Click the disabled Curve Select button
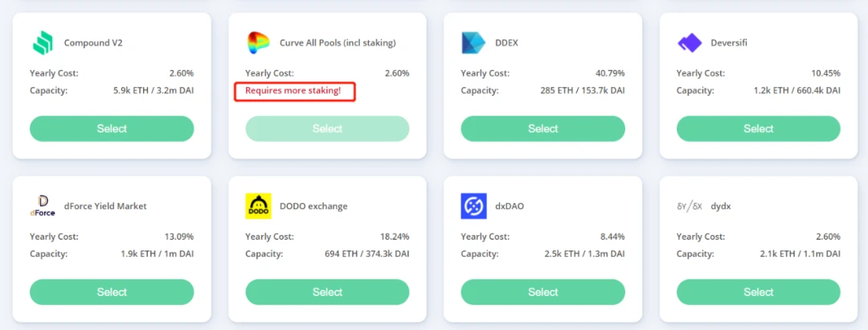The image size is (868, 330). [x=327, y=129]
